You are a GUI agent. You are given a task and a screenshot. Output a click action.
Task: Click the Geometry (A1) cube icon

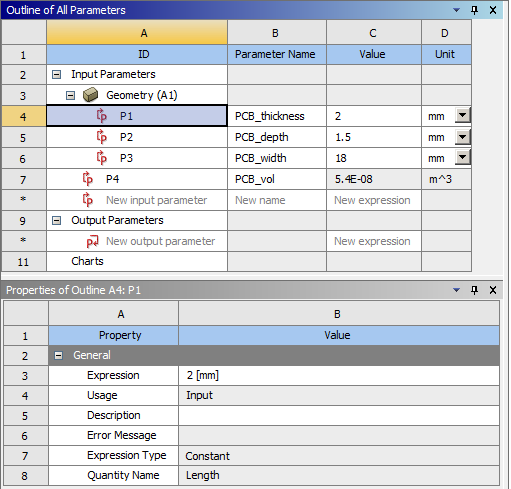(x=90, y=95)
